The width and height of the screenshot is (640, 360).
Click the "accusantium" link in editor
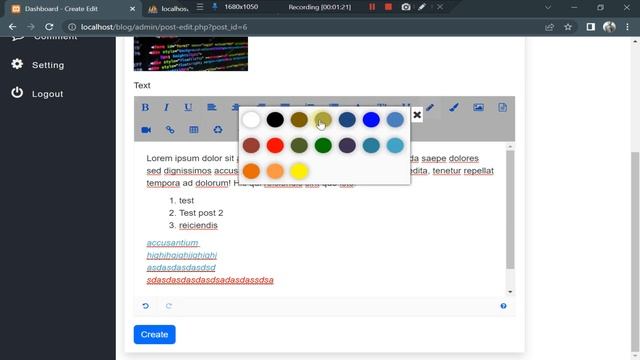pyautogui.click(x=172, y=243)
